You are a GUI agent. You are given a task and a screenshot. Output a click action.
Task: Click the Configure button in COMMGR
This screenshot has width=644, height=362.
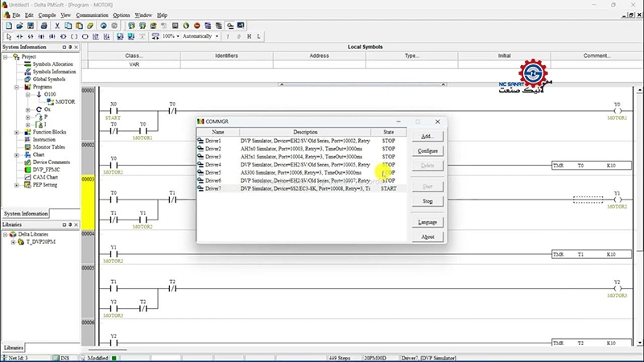427,150
